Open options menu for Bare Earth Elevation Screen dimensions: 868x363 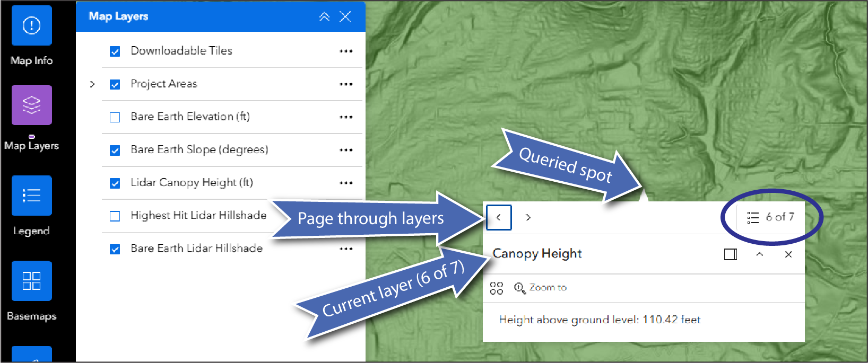[x=346, y=117]
